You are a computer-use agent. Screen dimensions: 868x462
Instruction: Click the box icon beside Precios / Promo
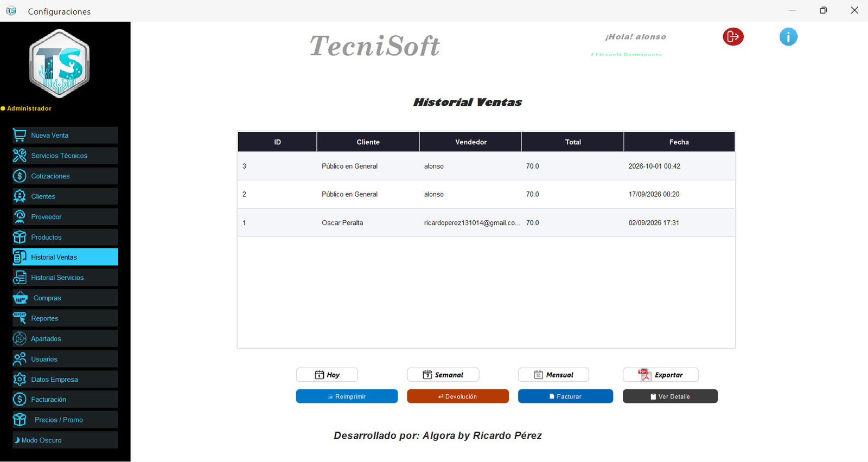[20, 420]
